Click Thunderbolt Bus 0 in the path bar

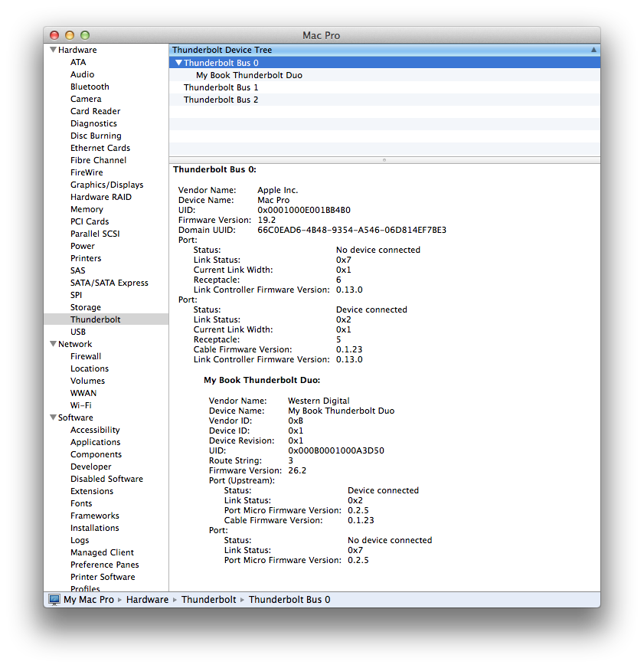click(x=289, y=599)
